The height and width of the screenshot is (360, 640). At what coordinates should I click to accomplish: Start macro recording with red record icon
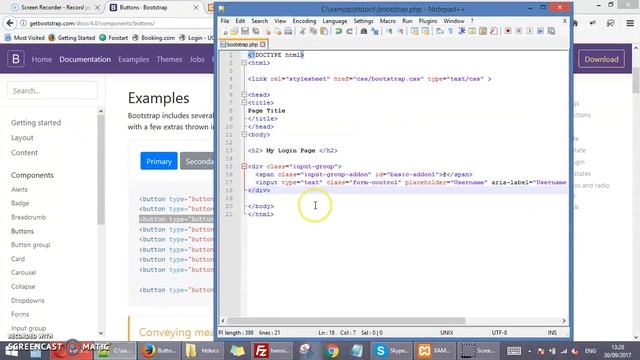(508, 31)
